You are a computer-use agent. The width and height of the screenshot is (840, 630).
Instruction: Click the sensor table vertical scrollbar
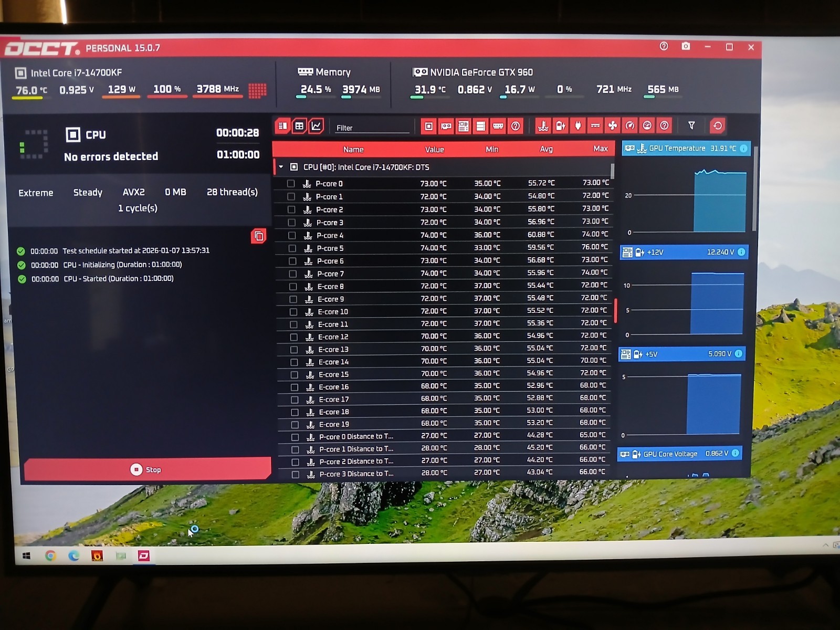[x=612, y=171]
